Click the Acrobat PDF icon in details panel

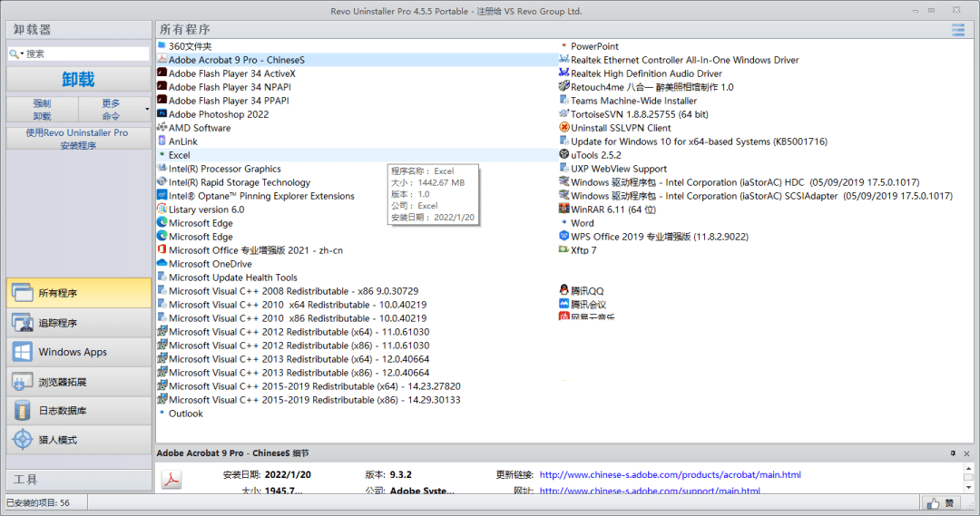point(171,480)
